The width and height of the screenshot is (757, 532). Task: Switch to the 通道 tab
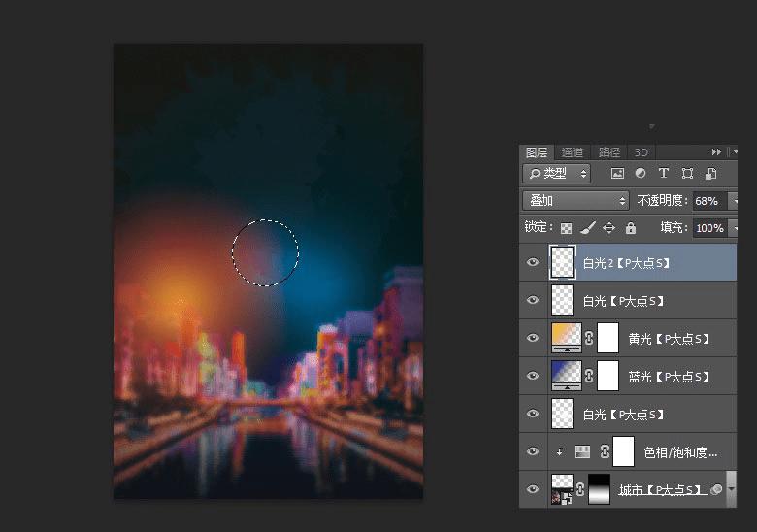click(x=572, y=152)
